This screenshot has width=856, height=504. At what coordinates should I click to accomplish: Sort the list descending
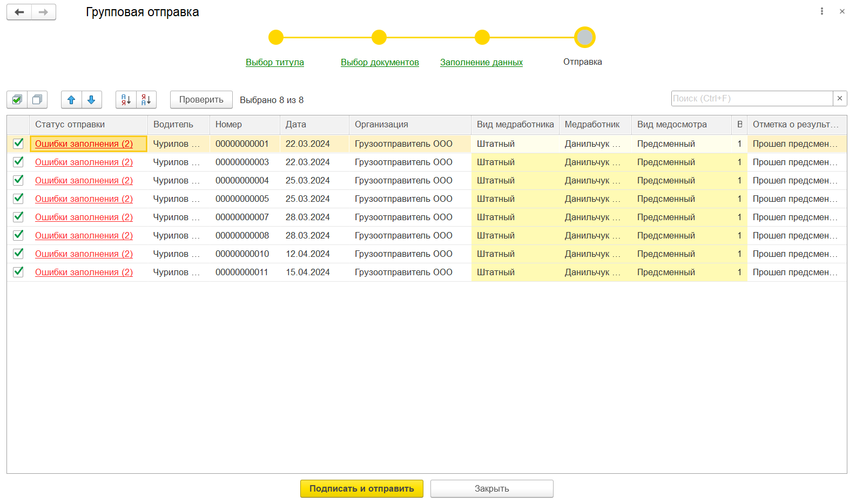point(146,100)
